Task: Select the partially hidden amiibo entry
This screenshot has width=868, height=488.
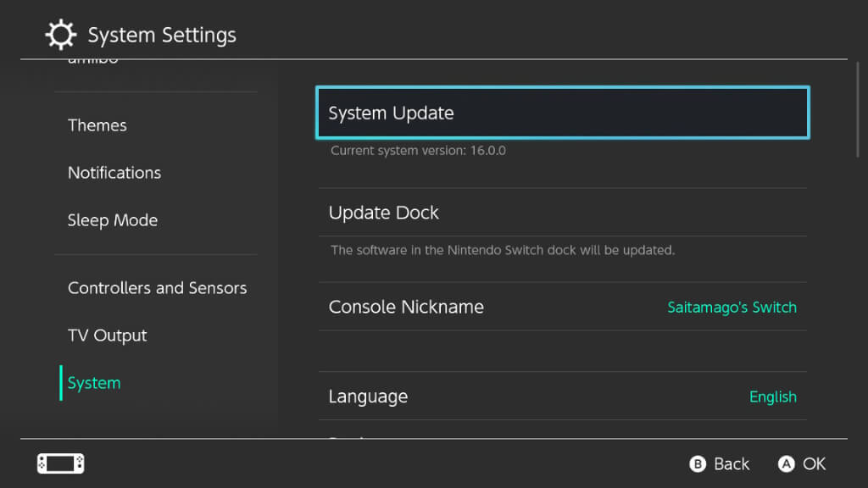Action: point(93,62)
